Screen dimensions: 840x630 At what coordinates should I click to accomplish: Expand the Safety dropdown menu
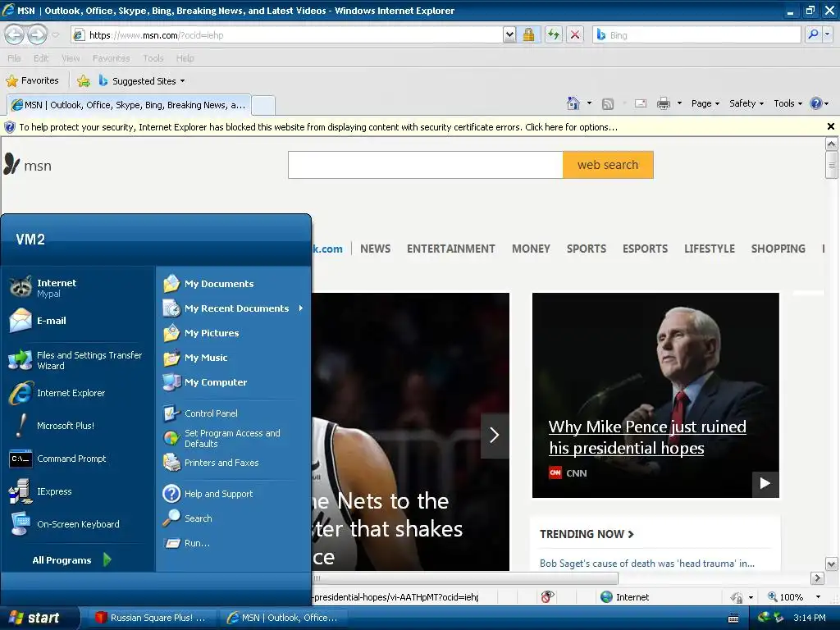point(746,103)
